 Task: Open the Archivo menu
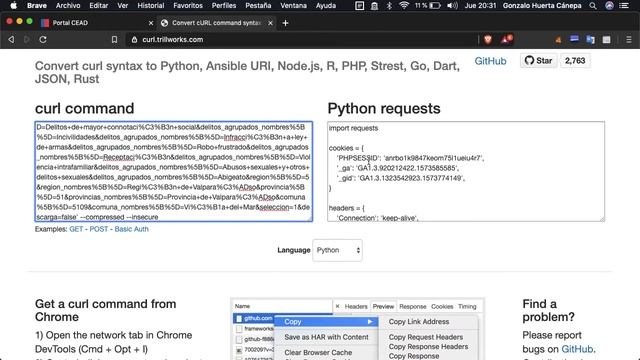coord(68,6)
